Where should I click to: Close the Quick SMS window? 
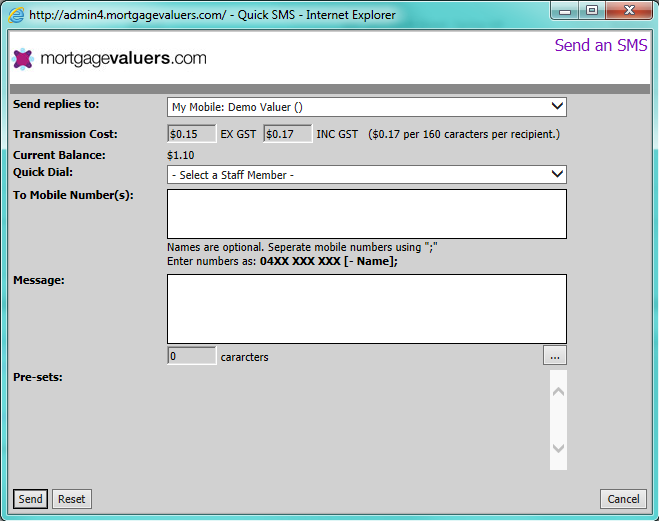click(x=629, y=11)
